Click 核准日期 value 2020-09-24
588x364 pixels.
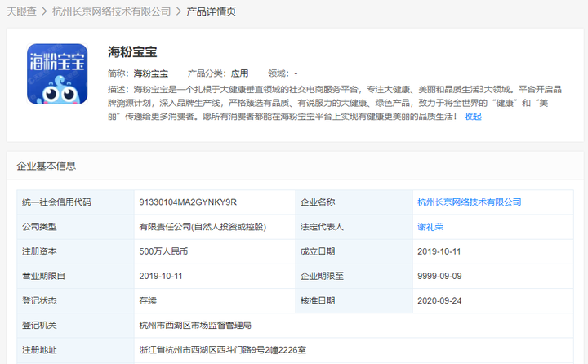pyautogui.click(x=439, y=300)
